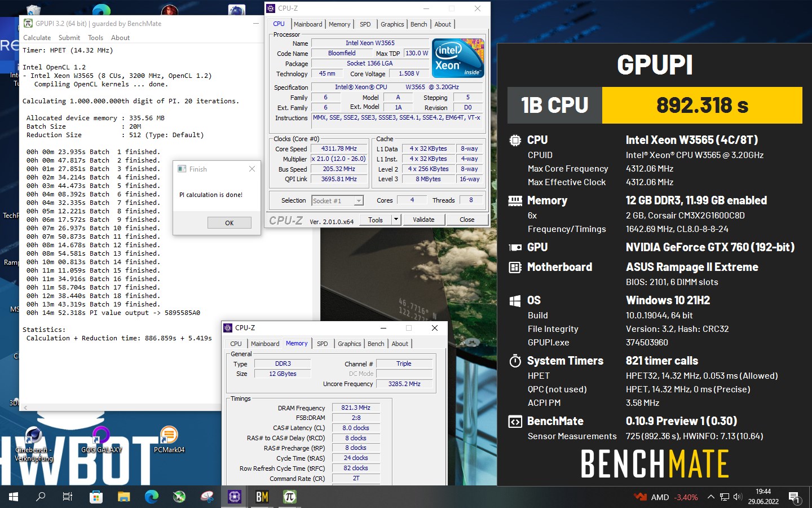Screen dimensions: 812x508
Task: Click the top CPU-Z window's title bar chip icon
Action: coord(271,8)
